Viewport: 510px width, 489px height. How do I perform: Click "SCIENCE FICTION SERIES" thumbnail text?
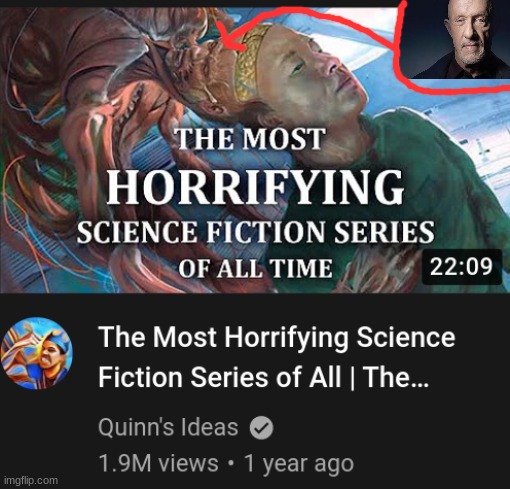pyautogui.click(x=256, y=232)
